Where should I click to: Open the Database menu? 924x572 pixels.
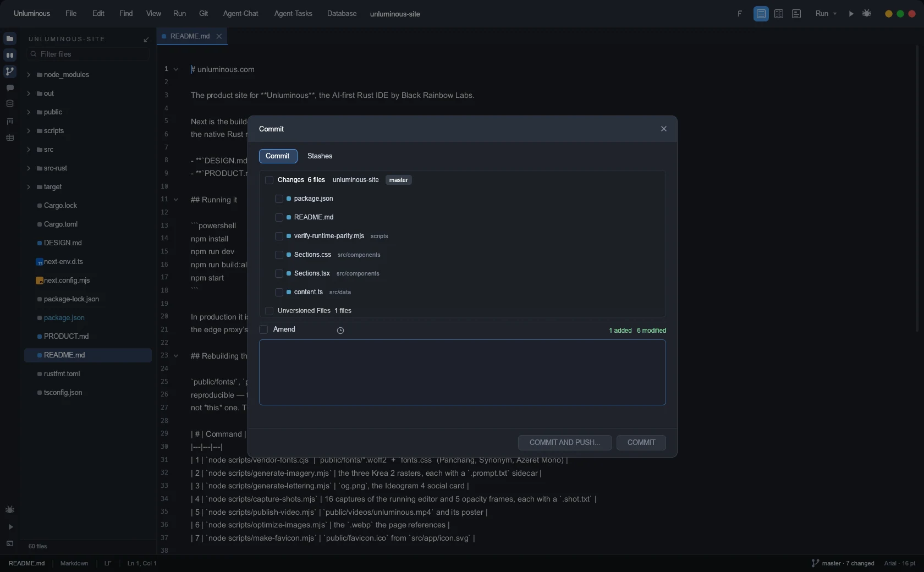coord(342,14)
